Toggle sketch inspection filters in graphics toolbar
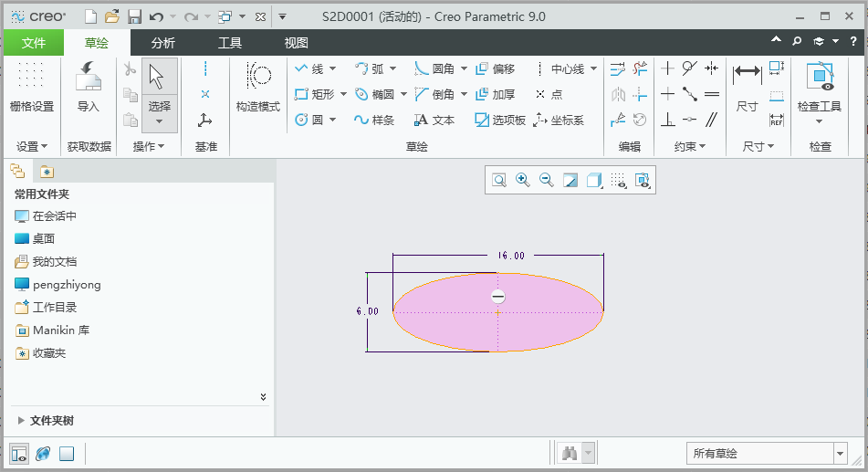The height and width of the screenshot is (472, 868). click(643, 180)
